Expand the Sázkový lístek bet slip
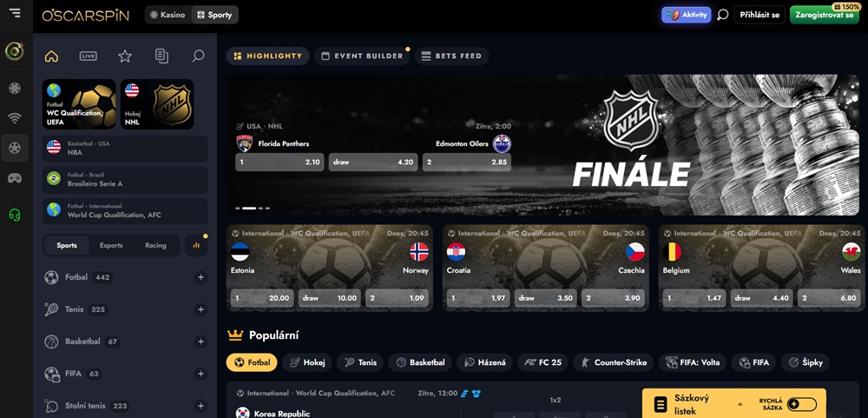Viewport: 868px width, 418px height. pyautogui.click(x=740, y=404)
